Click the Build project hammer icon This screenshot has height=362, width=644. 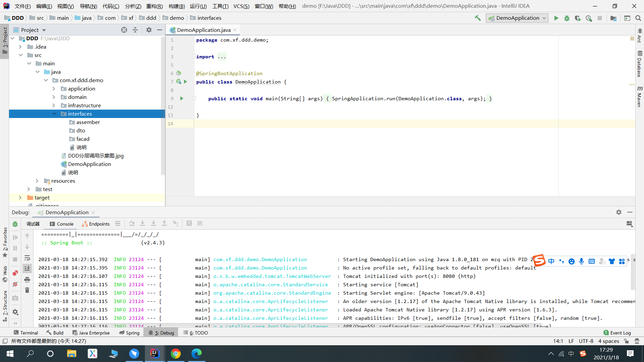[x=478, y=18]
